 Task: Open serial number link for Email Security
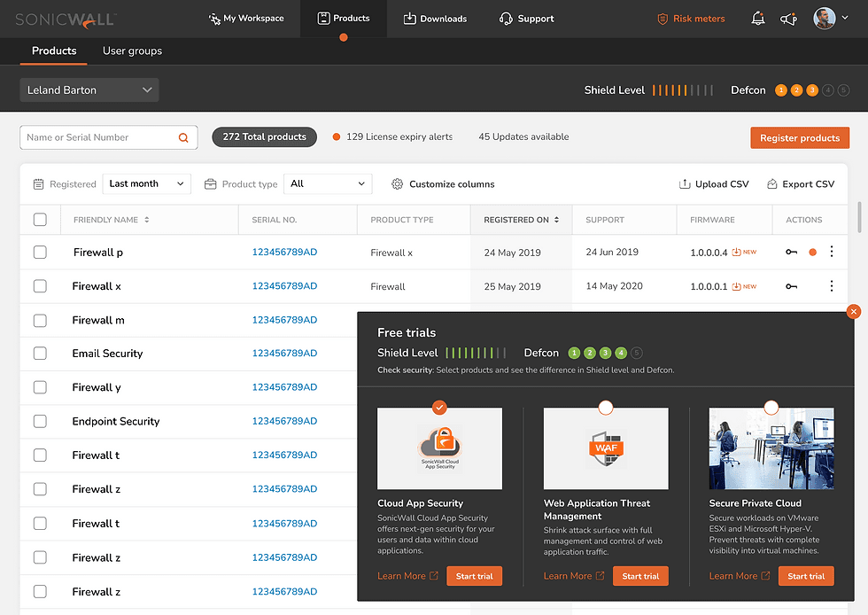(x=284, y=354)
